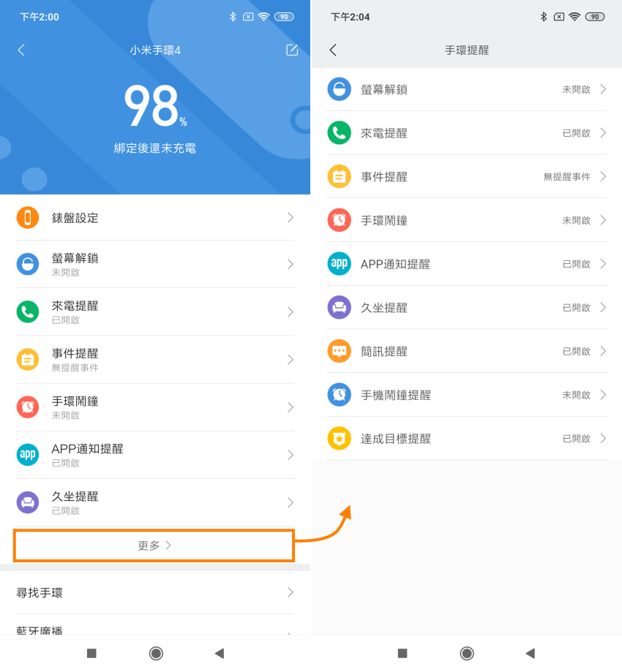Screen dimensions: 622x672
Task: Tap purple 久坐提醒 sofa icon in left screen
Action: (28, 502)
